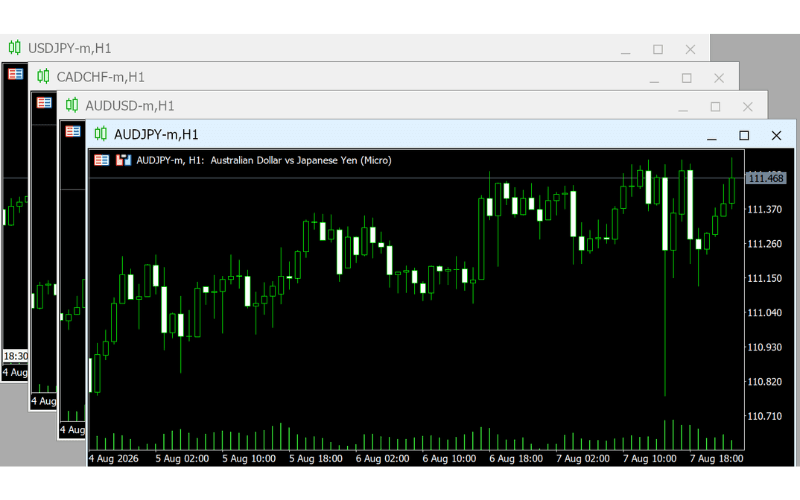Click the 111.040 price scale label
This screenshot has height=500, width=800.
(764, 313)
